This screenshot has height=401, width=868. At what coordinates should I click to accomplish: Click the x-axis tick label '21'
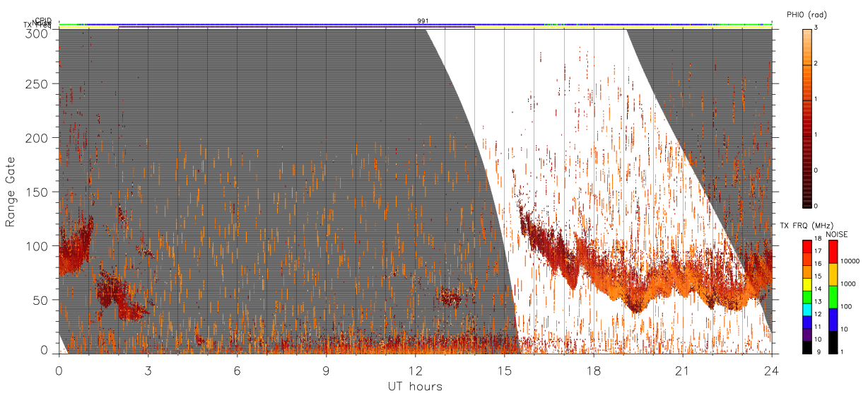tap(682, 370)
